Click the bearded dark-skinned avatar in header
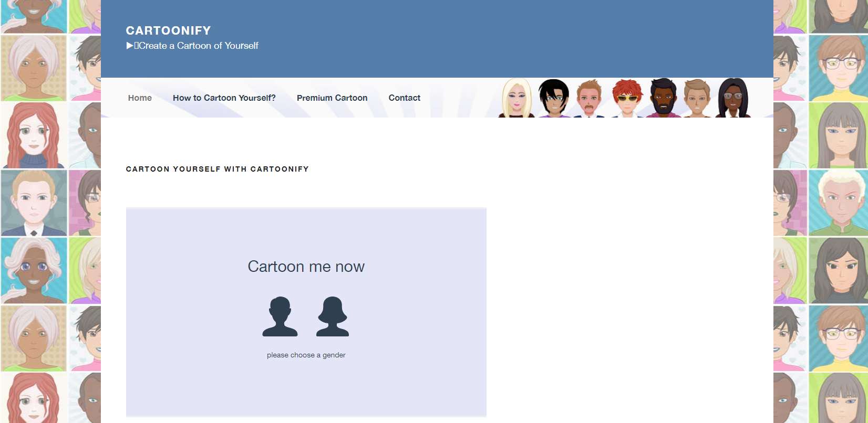The image size is (868, 423). click(663, 98)
